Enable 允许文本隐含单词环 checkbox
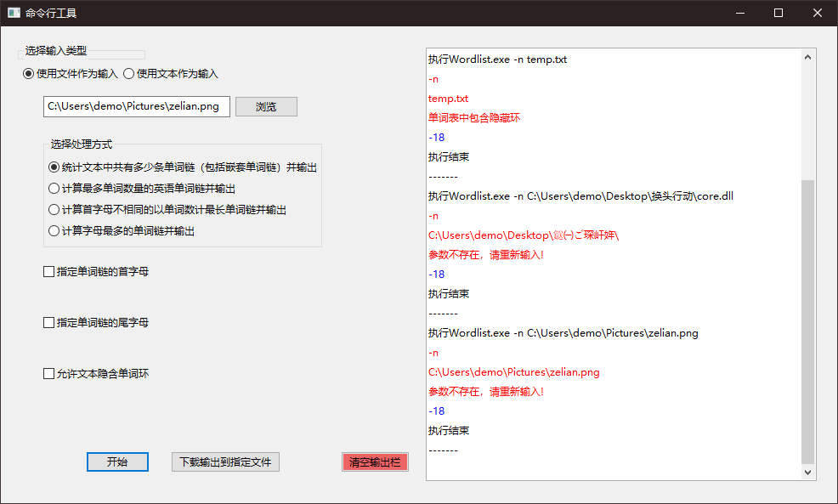 [x=48, y=372]
